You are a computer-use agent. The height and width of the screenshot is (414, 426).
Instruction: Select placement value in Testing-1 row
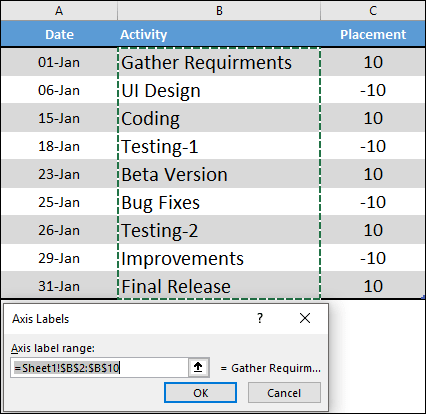(373, 146)
